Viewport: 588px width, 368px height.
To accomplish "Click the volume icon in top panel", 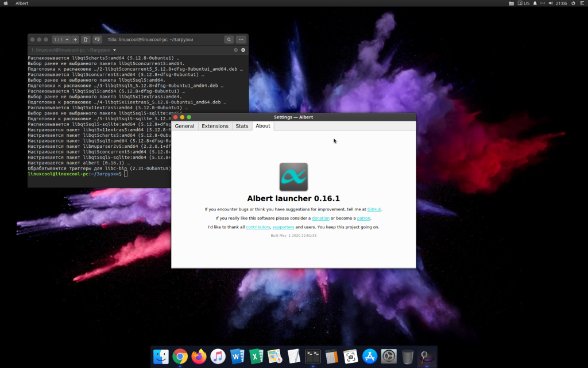I will click(x=551, y=3).
